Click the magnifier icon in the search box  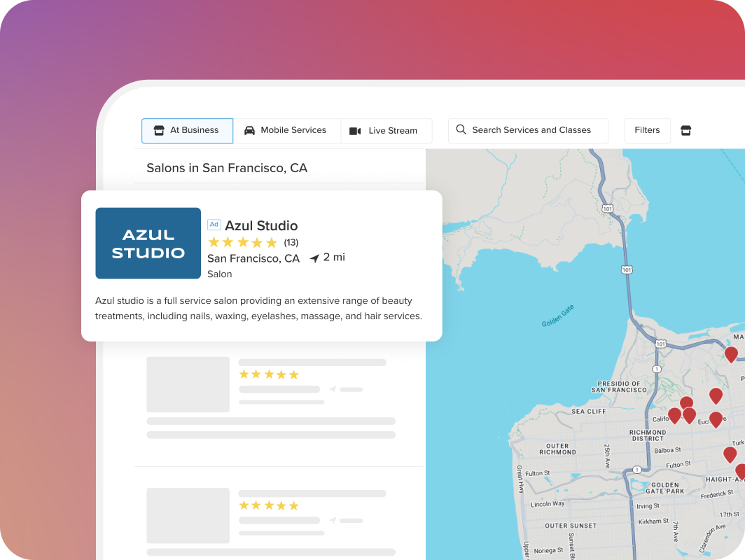461,129
